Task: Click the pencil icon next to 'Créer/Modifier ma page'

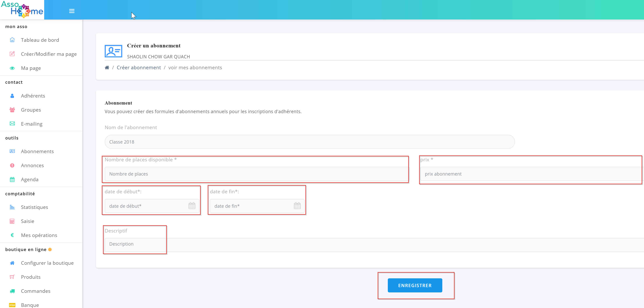Action: click(x=12, y=54)
